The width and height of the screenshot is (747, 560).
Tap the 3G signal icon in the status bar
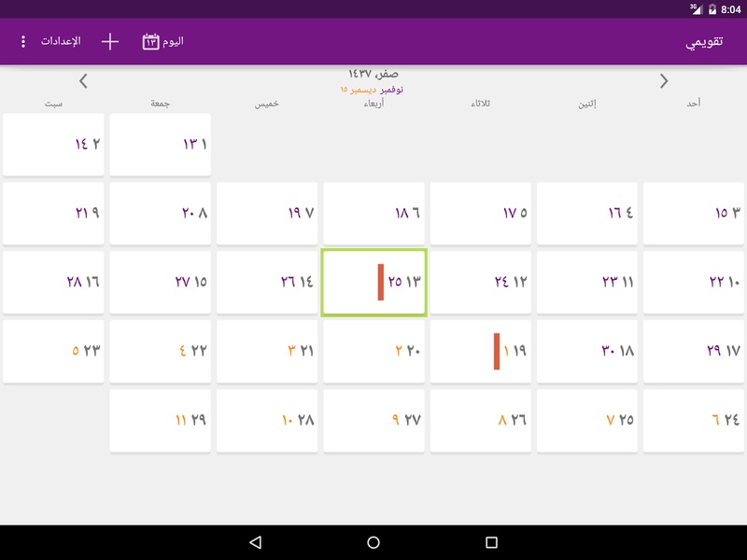click(x=696, y=9)
